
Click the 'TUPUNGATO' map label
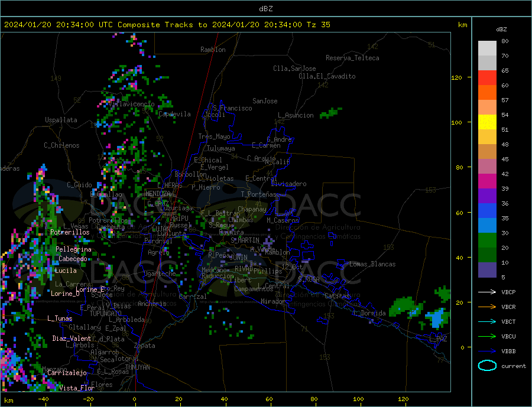click(x=106, y=314)
